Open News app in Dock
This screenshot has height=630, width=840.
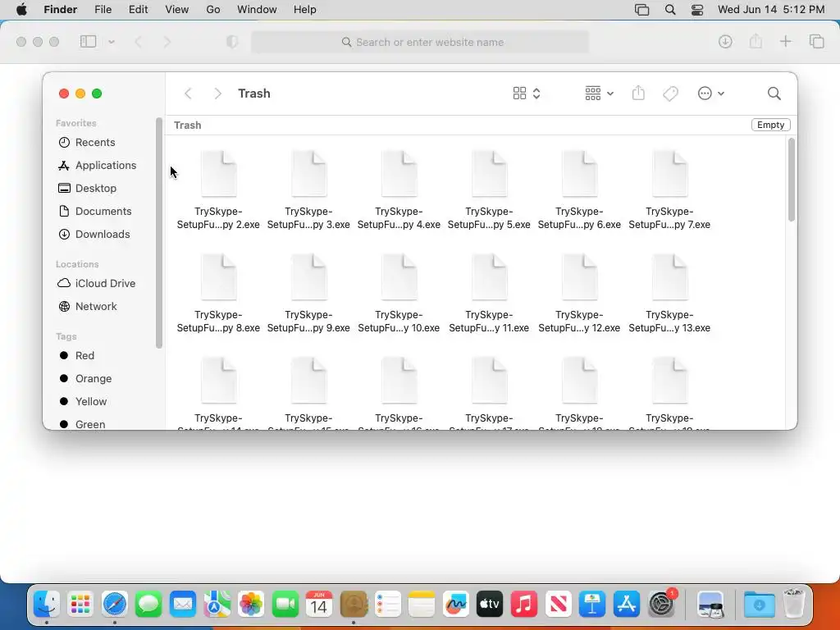pyautogui.click(x=558, y=605)
